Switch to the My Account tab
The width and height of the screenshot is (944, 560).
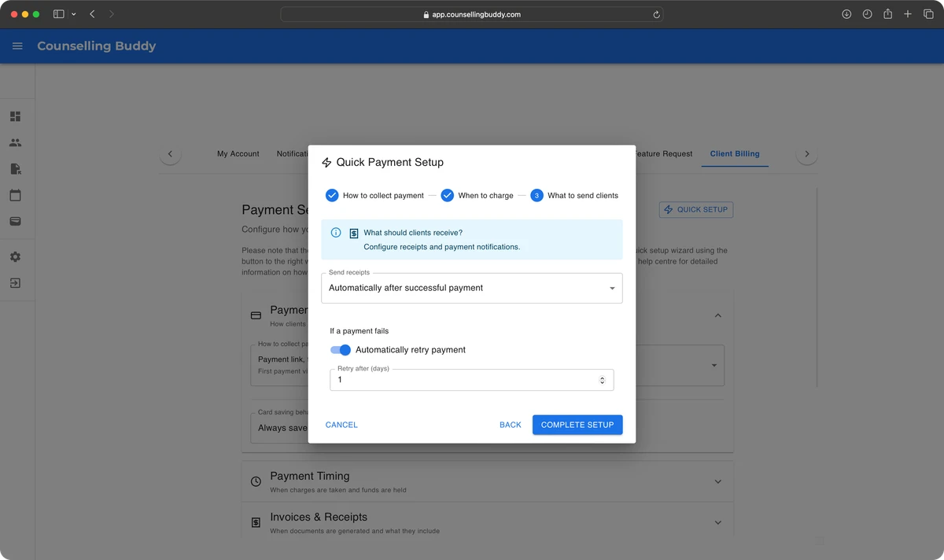pos(238,154)
